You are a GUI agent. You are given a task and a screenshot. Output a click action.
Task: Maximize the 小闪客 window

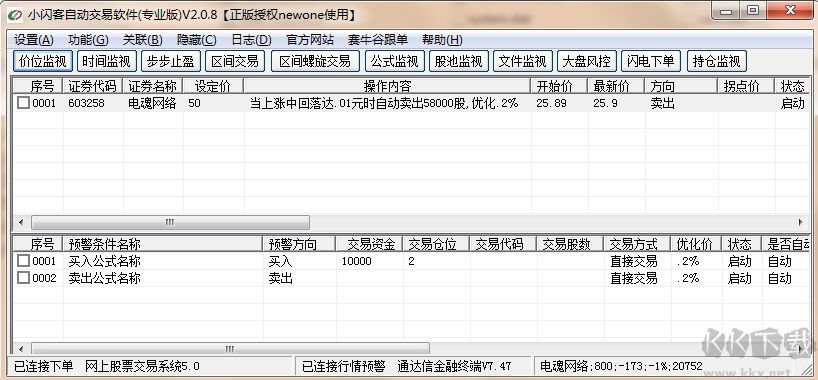pyautogui.click(x=752, y=11)
